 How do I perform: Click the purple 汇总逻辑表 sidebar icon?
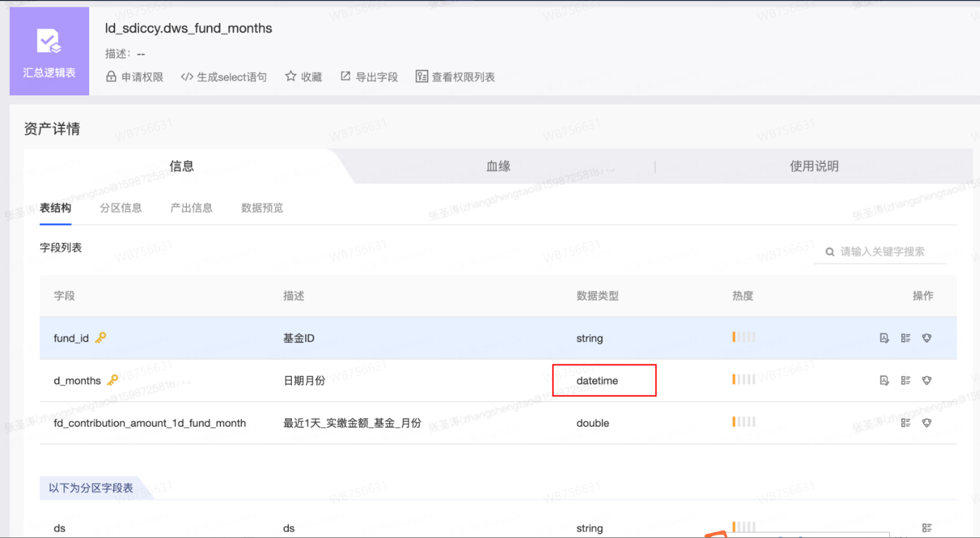pos(48,50)
